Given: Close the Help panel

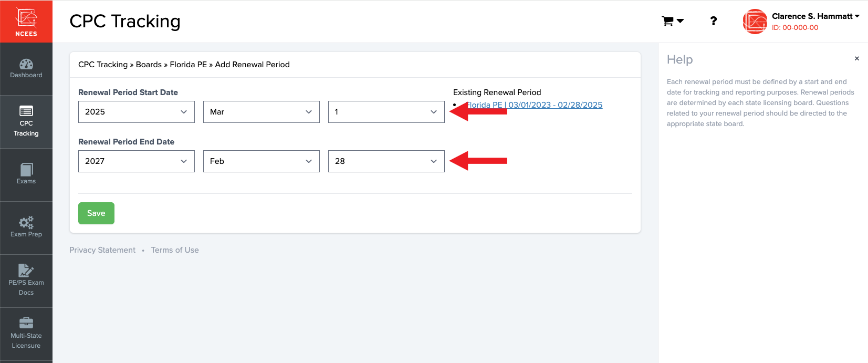Looking at the screenshot, I should (856, 58).
